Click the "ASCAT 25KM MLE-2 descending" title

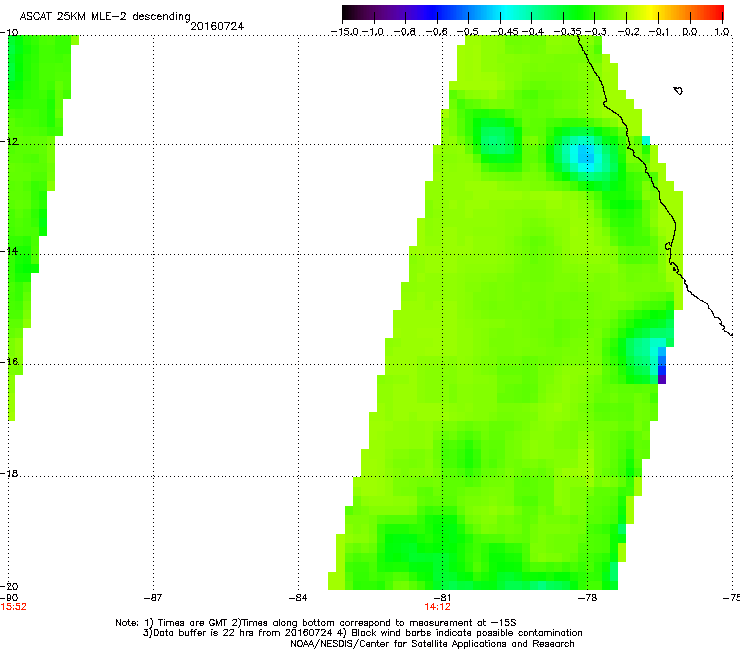click(105, 17)
